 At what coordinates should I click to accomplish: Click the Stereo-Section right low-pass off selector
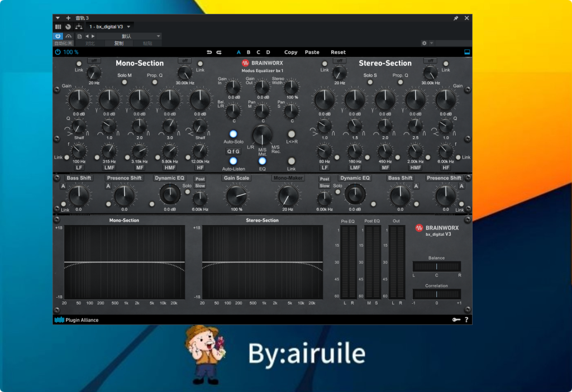pyautogui.click(x=431, y=60)
